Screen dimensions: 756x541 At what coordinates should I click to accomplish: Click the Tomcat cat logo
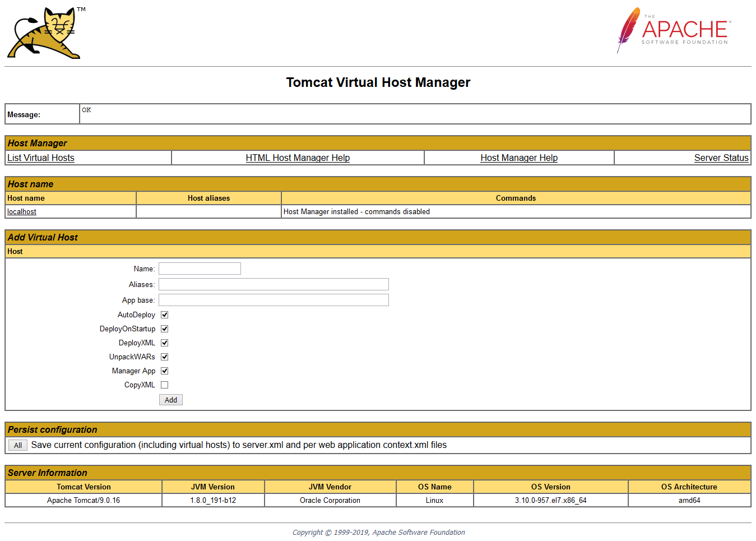[x=44, y=32]
